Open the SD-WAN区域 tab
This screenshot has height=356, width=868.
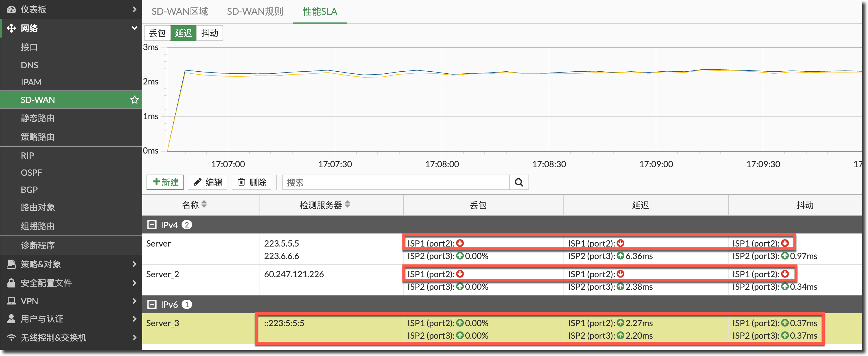pyautogui.click(x=180, y=11)
